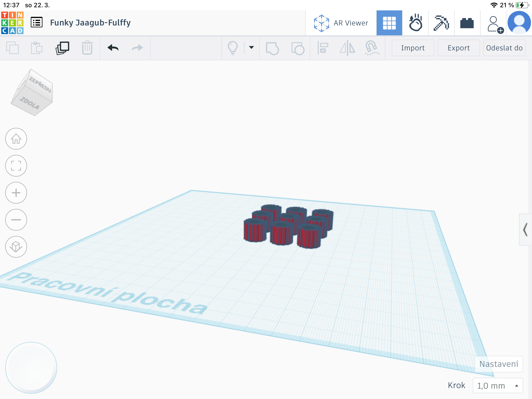Screen dimensions: 532x399
Task: Click the project name Funky Jaagub-Fulffy
Action: click(90, 23)
